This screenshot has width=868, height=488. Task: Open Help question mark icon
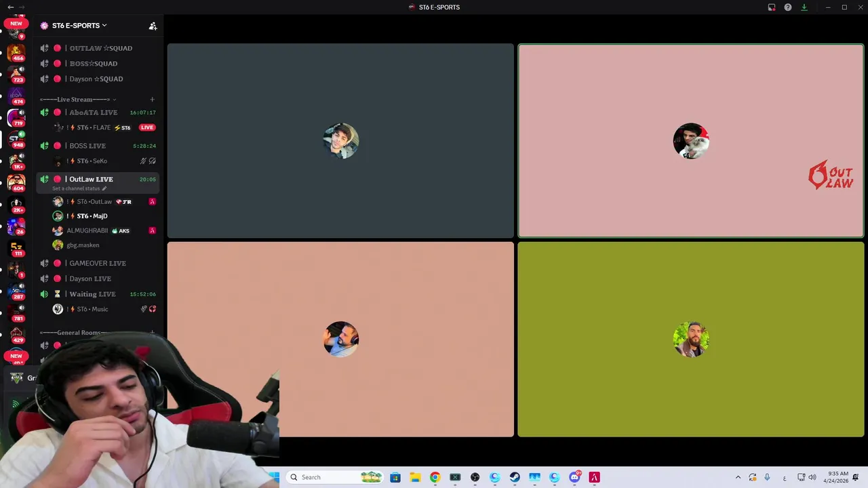click(x=788, y=7)
